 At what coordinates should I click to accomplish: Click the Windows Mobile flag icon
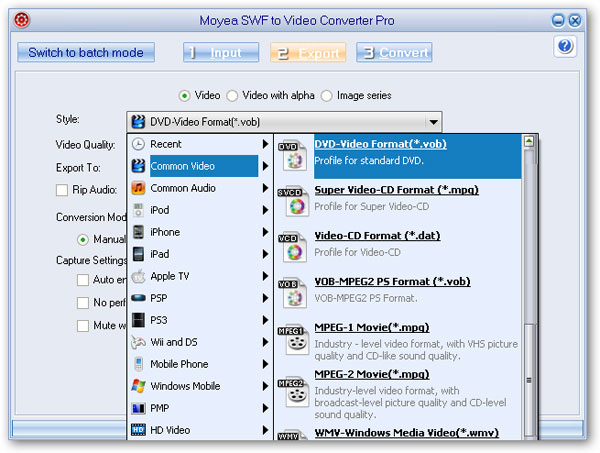point(138,386)
